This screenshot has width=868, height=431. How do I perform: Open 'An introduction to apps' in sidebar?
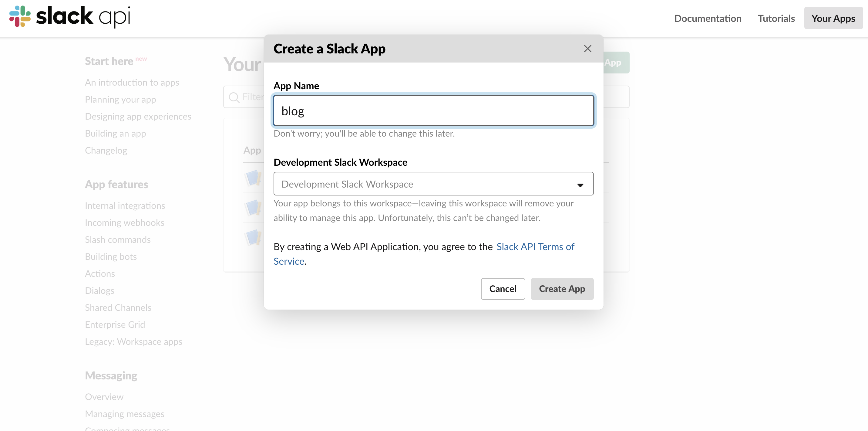coord(132,82)
